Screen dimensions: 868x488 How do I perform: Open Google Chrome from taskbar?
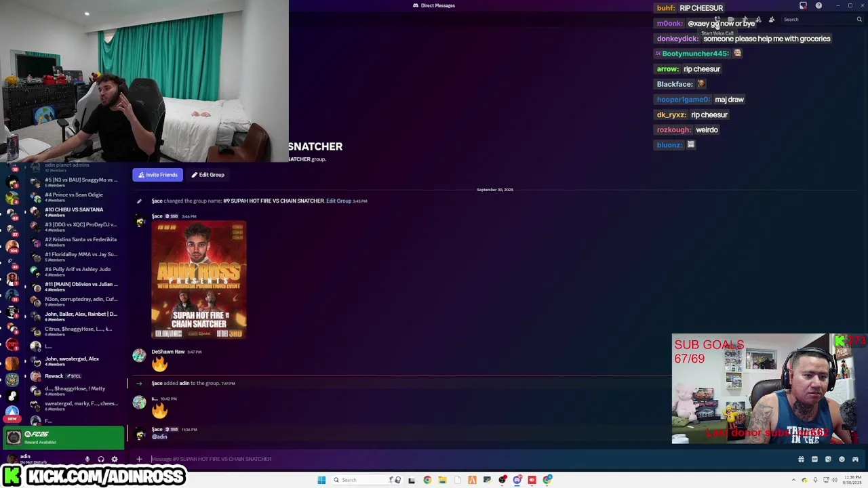coord(427,480)
